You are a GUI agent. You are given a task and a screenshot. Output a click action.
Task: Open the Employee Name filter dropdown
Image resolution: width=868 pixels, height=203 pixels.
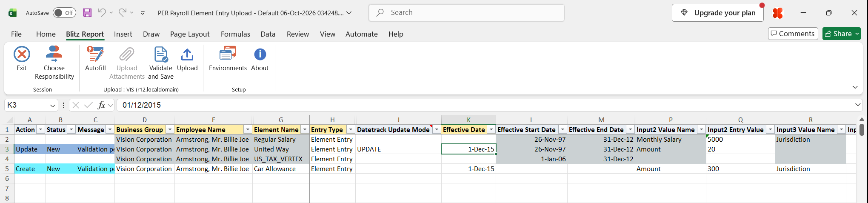point(248,129)
